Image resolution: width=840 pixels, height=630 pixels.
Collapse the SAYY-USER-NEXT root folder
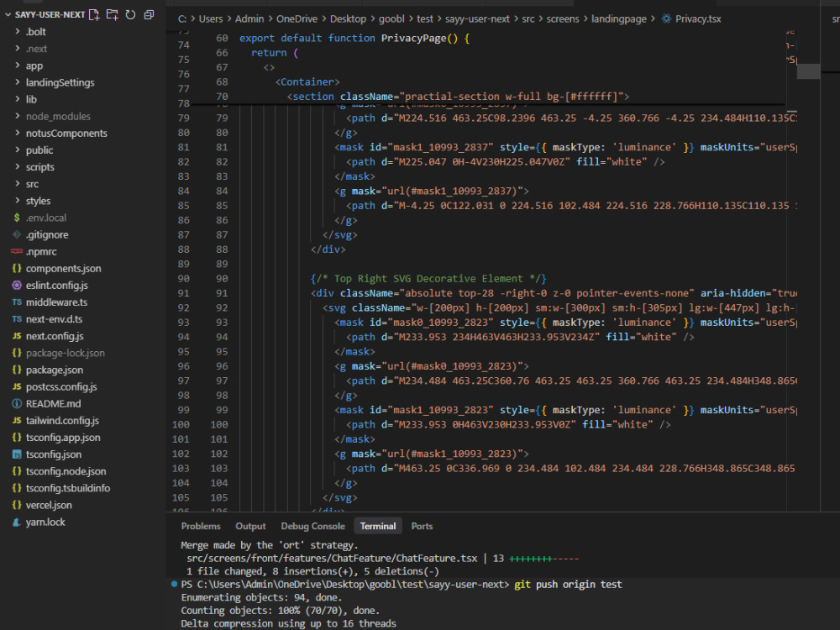click(x=8, y=14)
